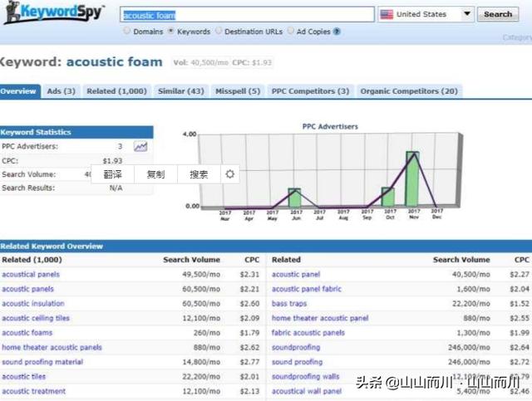This screenshot has width=532, height=401.
Task: Click the 搜索 search popup button
Action: (199, 174)
